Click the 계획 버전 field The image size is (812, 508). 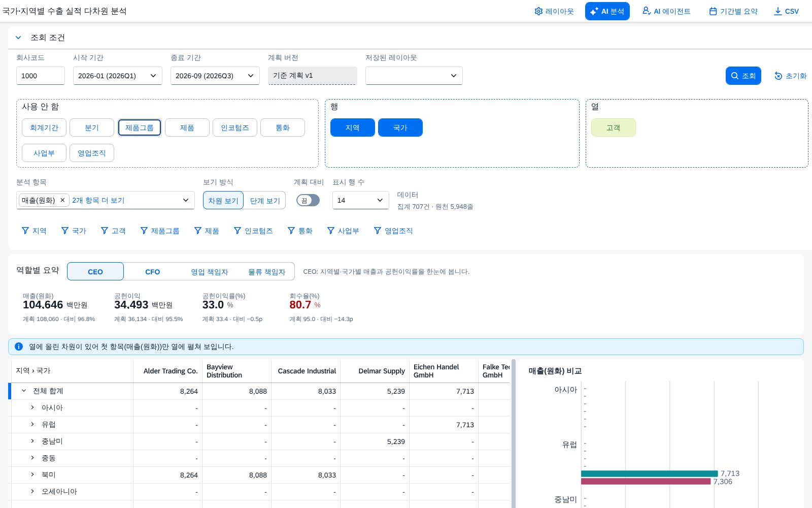[x=313, y=76]
